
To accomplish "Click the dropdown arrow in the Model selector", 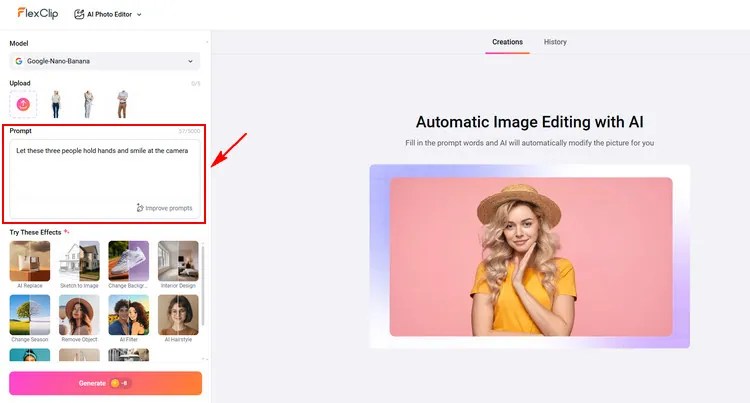I will pos(190,61).
